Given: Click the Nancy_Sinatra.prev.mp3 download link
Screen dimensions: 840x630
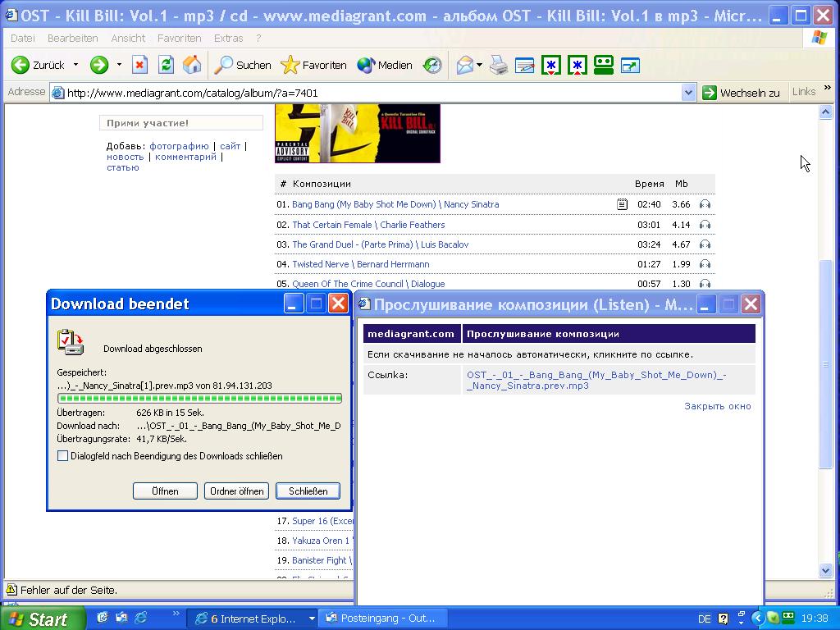Looking at the screenshot, I should 596,380.
